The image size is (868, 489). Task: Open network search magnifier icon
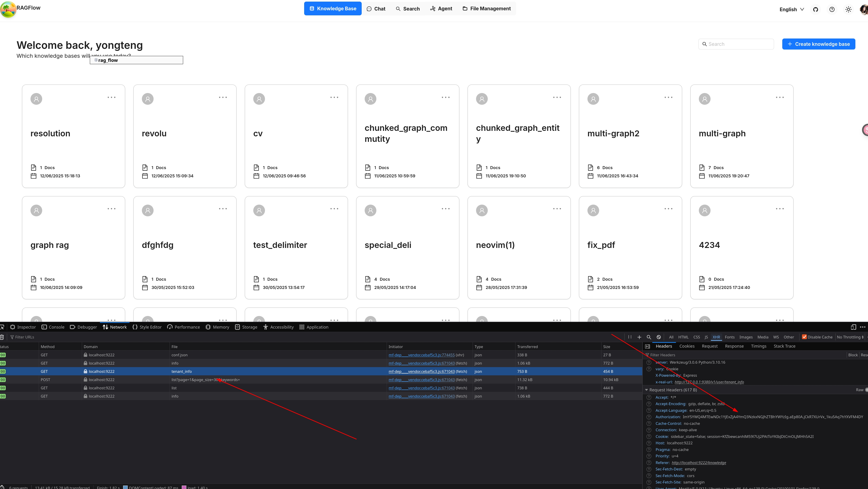coord(649,337)
